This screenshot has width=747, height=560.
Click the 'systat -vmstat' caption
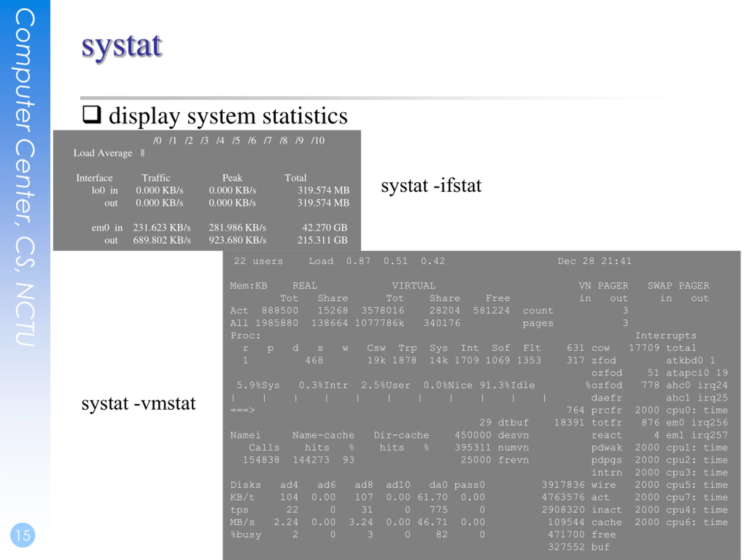139,403
